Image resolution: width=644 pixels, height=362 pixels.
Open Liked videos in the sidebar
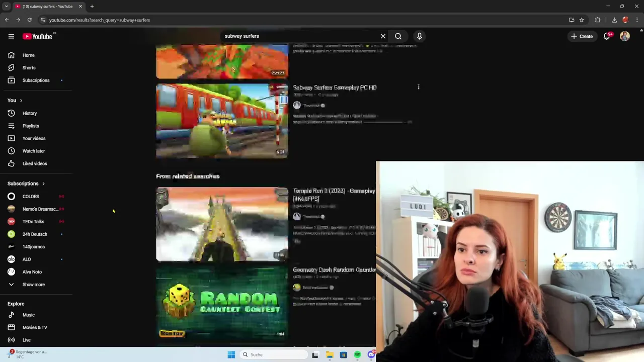36,163
